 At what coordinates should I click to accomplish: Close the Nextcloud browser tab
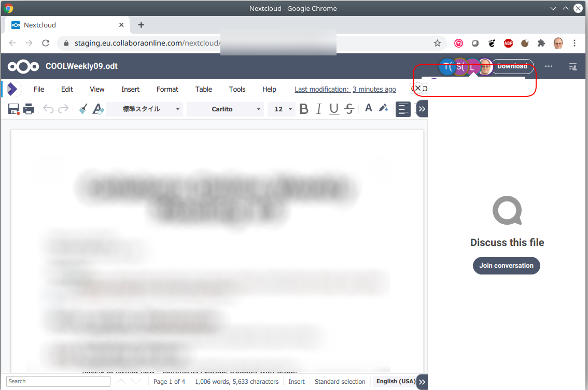pyautogui.click(x=121, y=25)
